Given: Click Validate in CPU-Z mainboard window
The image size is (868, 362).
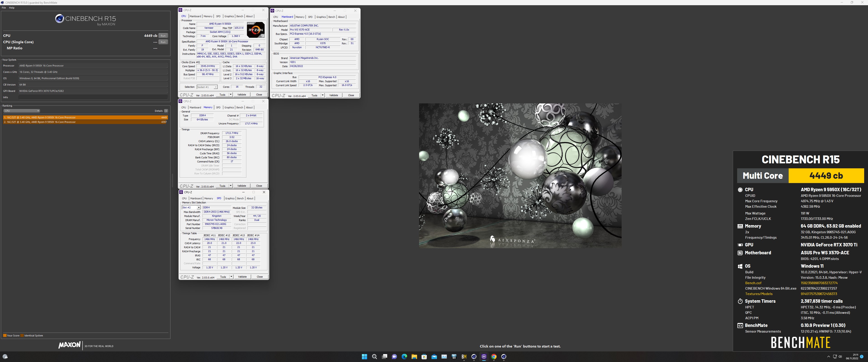Looking at the screenshot, I should click(334, 95).
